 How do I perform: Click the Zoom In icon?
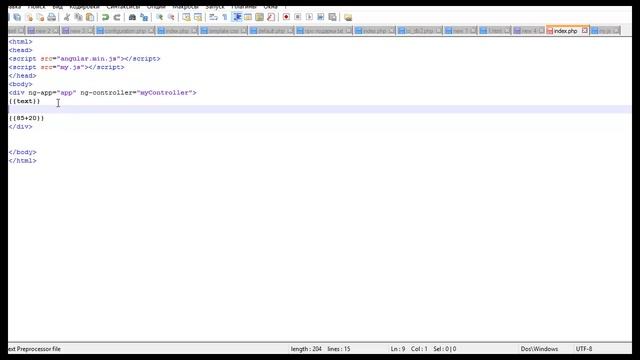pyautogui.click(x=159, y=17)
